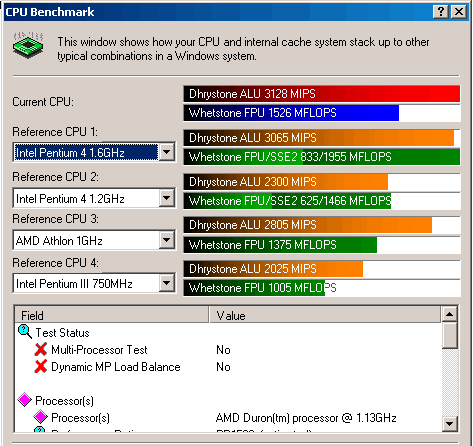473x446 pixels.
Task: Click the AMD Duron(tm) processor @ 1.13GHz value
Action: click(306, 418)
